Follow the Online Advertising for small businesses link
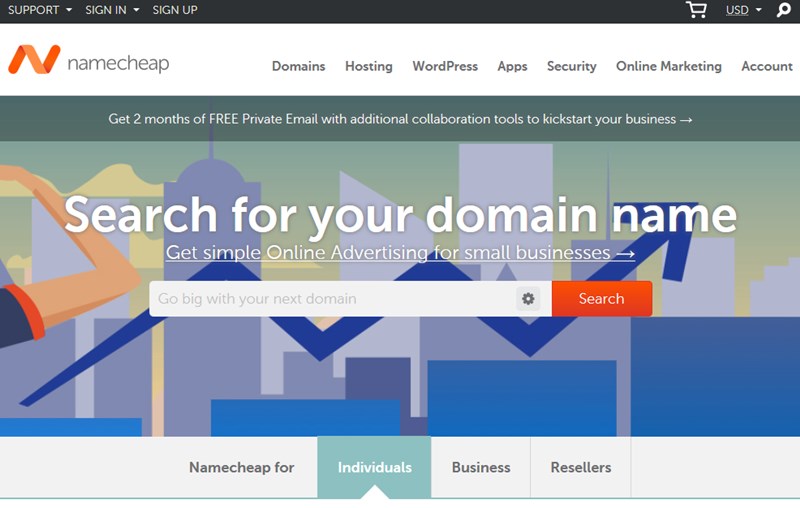Screen dimensions: 800x508 pyautogui.click(x=400, y=252)
